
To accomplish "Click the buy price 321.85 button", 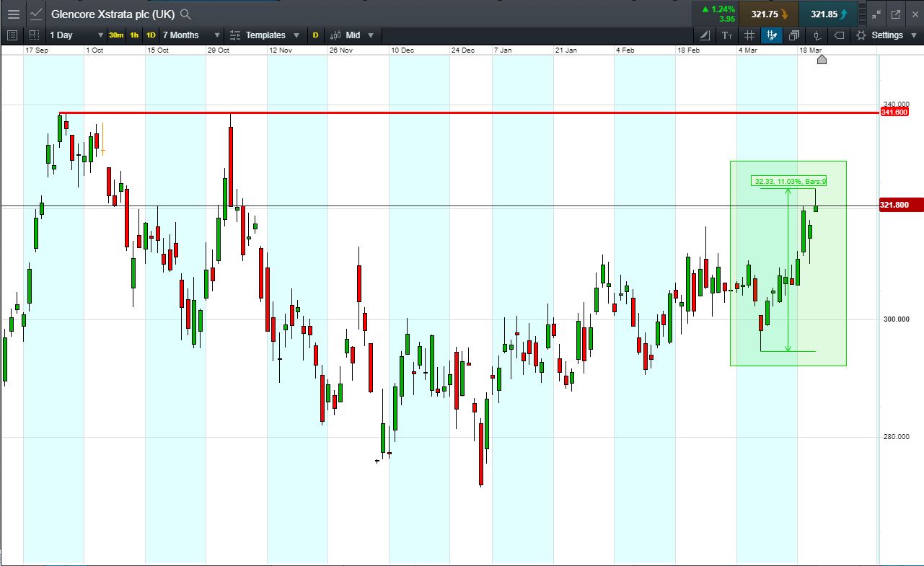I will tap(829, 14).
